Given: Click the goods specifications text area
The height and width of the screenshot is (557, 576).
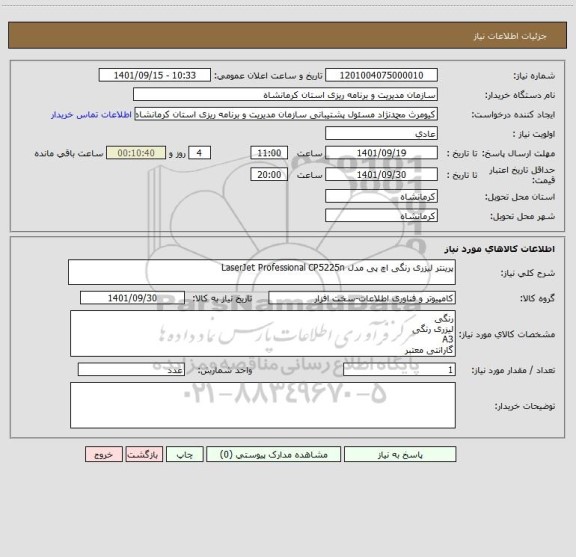Looking at the screenshot, I should point(263,334).
